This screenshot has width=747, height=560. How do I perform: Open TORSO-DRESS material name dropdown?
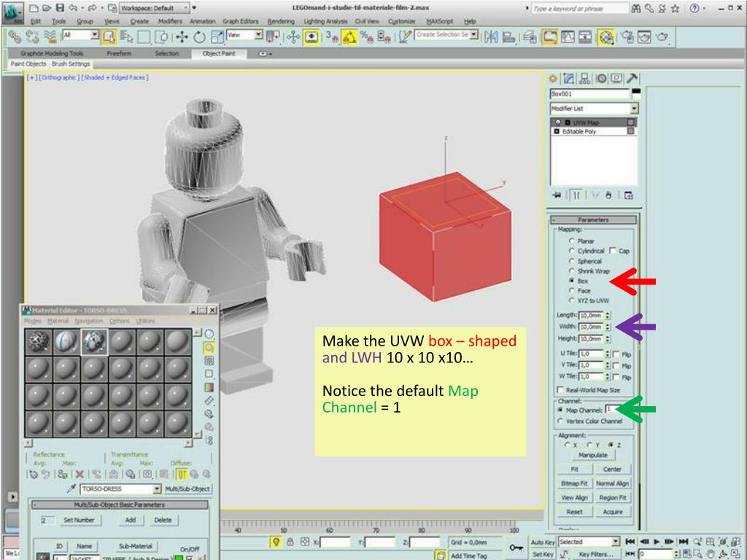pyautogui.click(x=157, y=489)
